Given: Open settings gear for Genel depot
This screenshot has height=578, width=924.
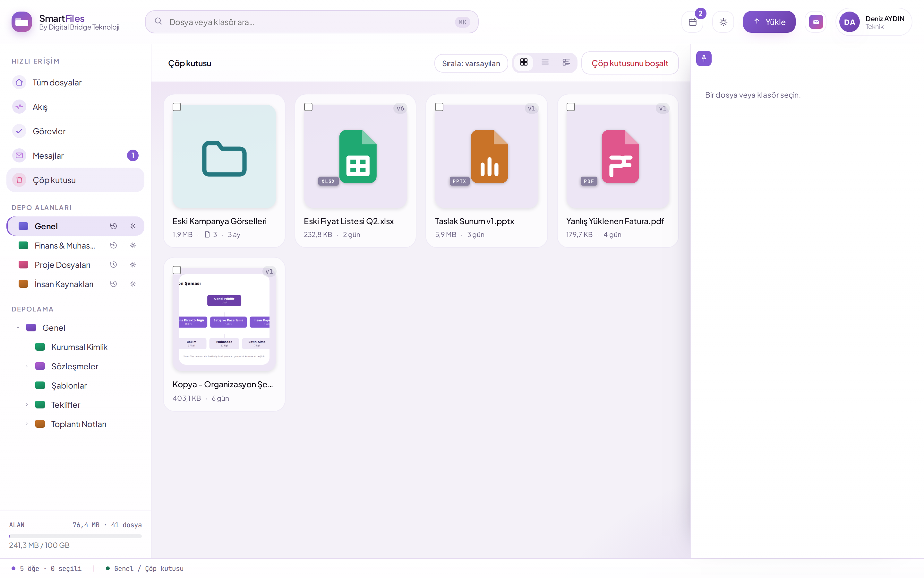Looking at the screenshot, I should tap(133, 226).
